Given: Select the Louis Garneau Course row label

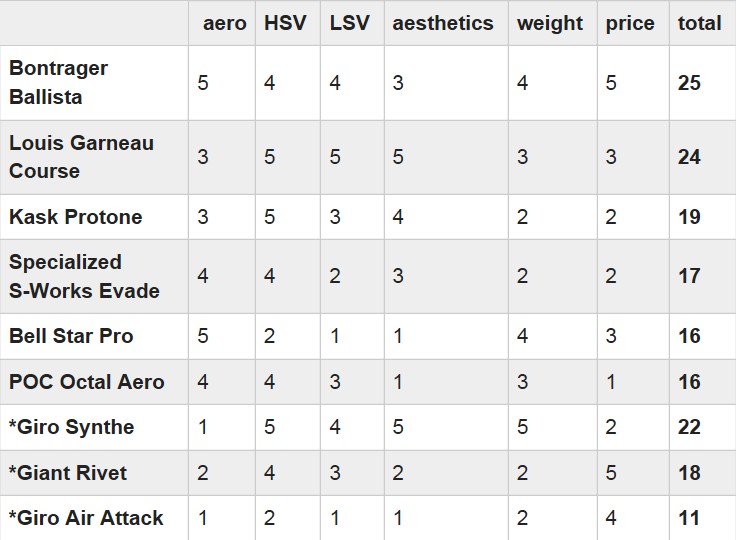Looking at the screenshot, I should (x=81, y=157).
